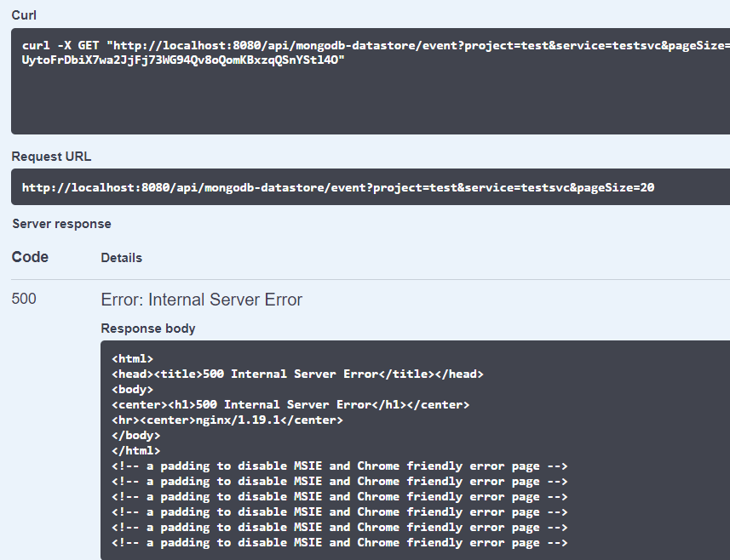
Task: Click the Response body label
Action: click(x=147, y=328)
